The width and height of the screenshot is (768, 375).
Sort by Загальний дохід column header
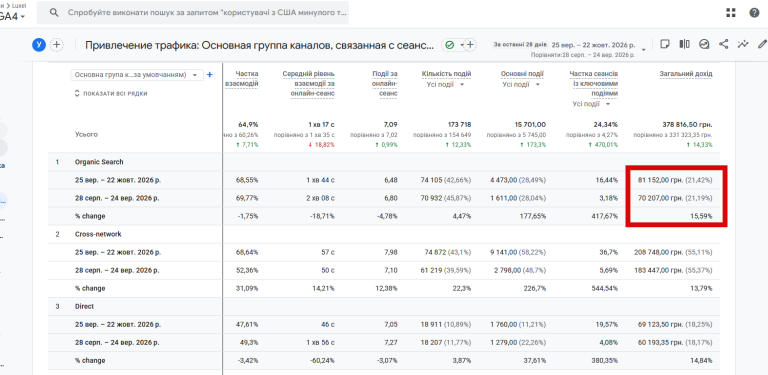[x=686, y=74]
